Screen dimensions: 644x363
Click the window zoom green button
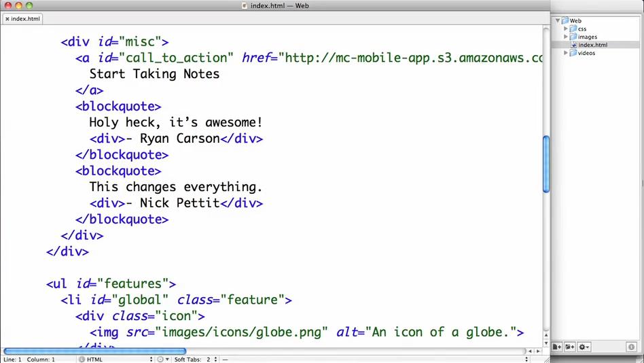[x=29, y=5]
